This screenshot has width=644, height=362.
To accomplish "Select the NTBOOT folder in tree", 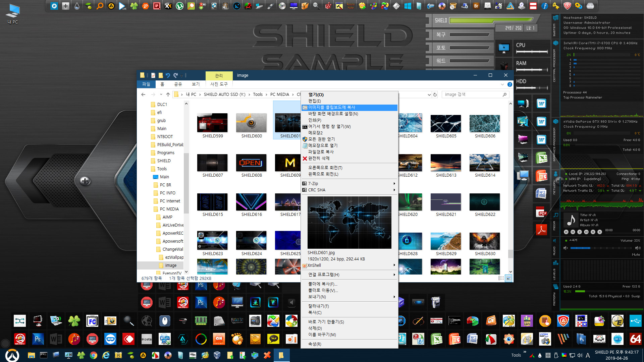I will coord(165,137).
